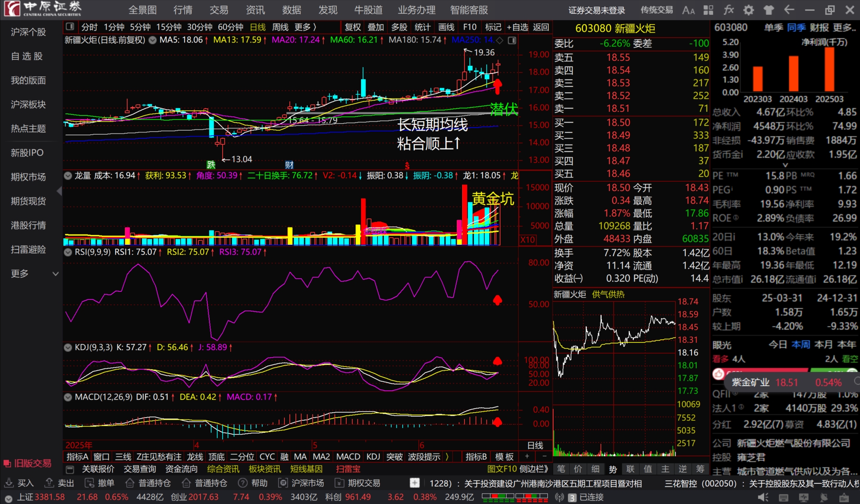
Task: Switch to 60分钟 chart tab
Action: pos(230,27)
